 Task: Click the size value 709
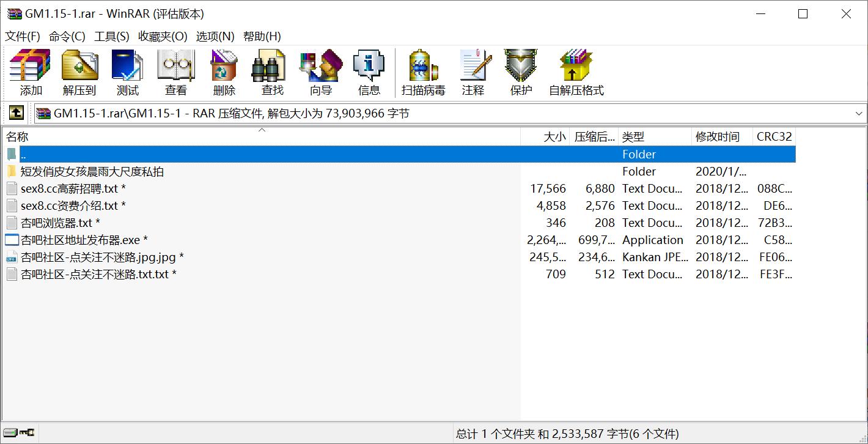click(x=556, y=274)
